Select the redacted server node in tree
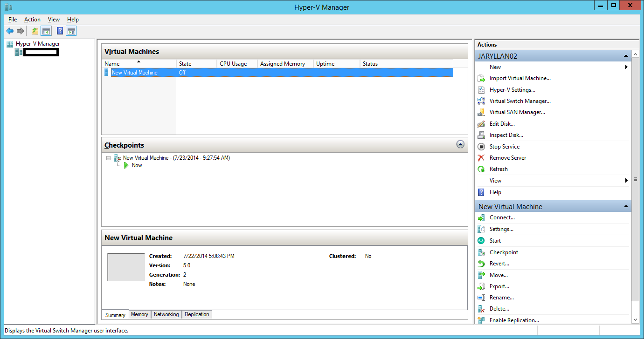644x339 pixels. (41, 52)
